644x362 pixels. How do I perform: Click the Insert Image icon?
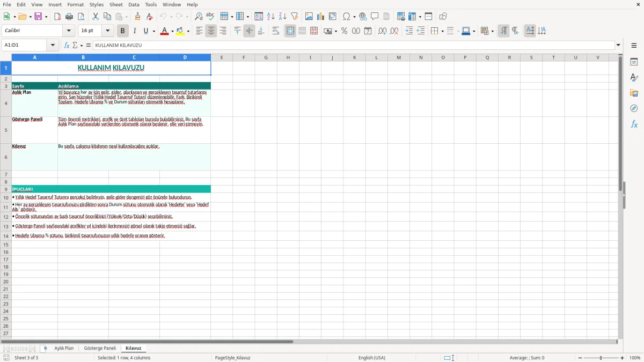(309, 17)
